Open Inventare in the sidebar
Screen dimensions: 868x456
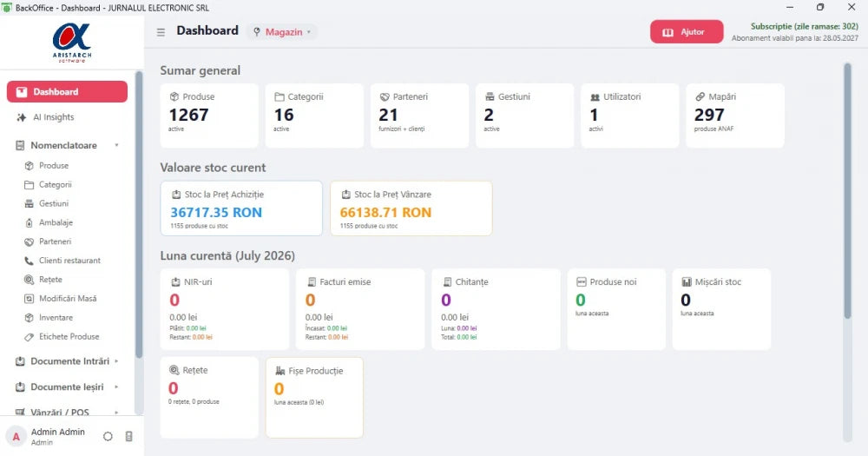[56, 318]
